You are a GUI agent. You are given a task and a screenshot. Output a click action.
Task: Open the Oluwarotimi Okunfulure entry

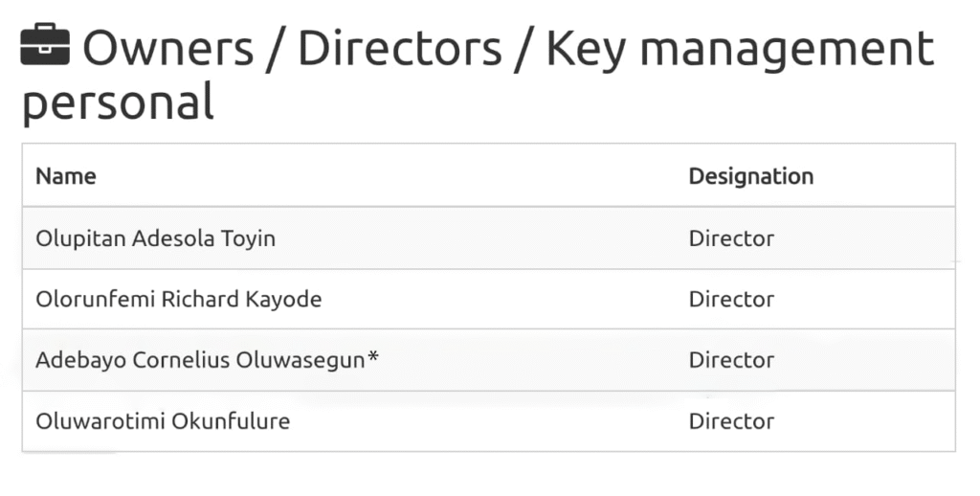click(x=163, y=421)
